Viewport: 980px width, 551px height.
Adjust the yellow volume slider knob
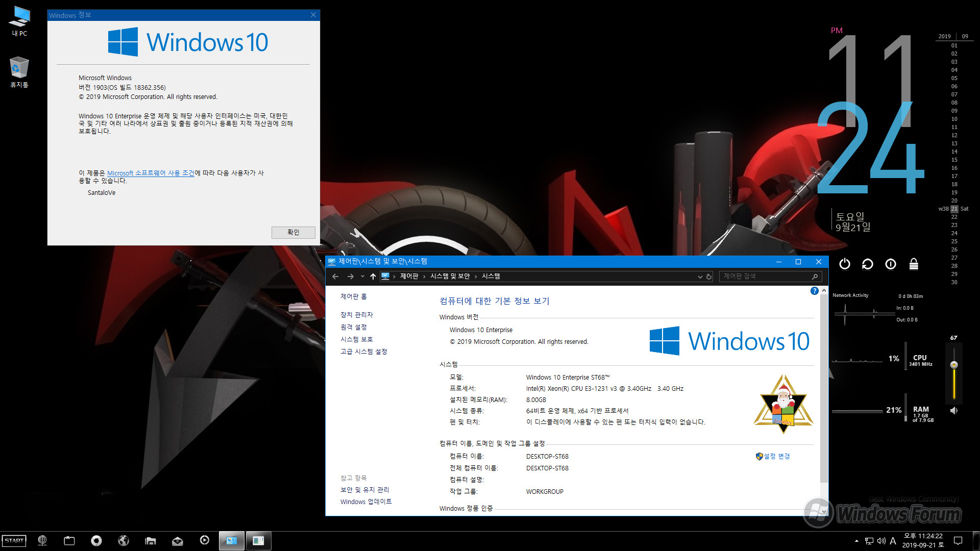[953, 365]
